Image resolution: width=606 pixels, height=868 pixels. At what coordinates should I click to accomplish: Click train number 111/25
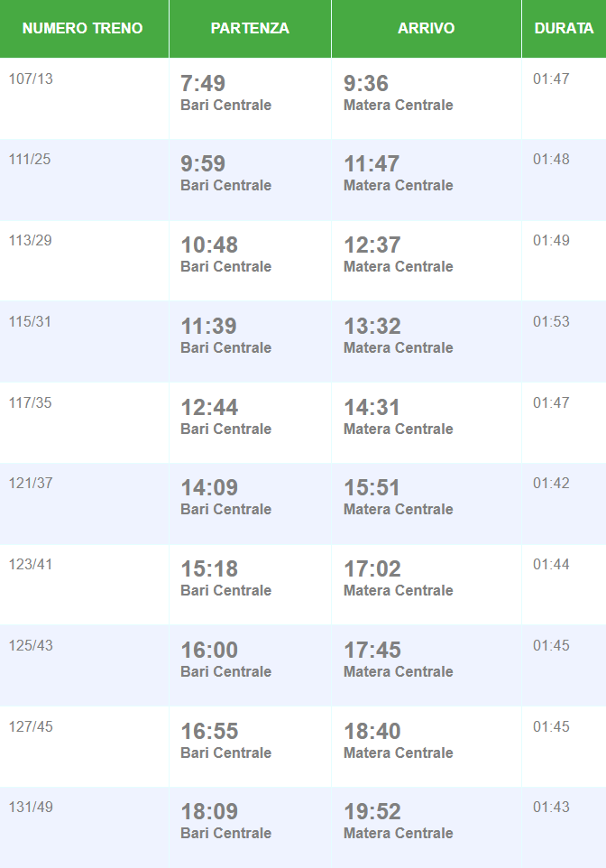coord(30,160)
